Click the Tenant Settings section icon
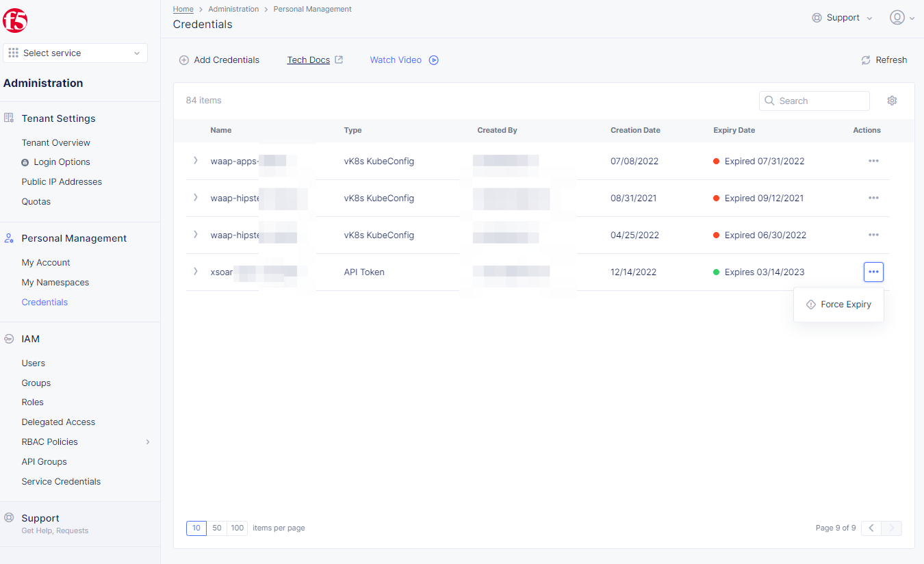The image size is (924, 564). pyautogui.click(x=10, y=118)
